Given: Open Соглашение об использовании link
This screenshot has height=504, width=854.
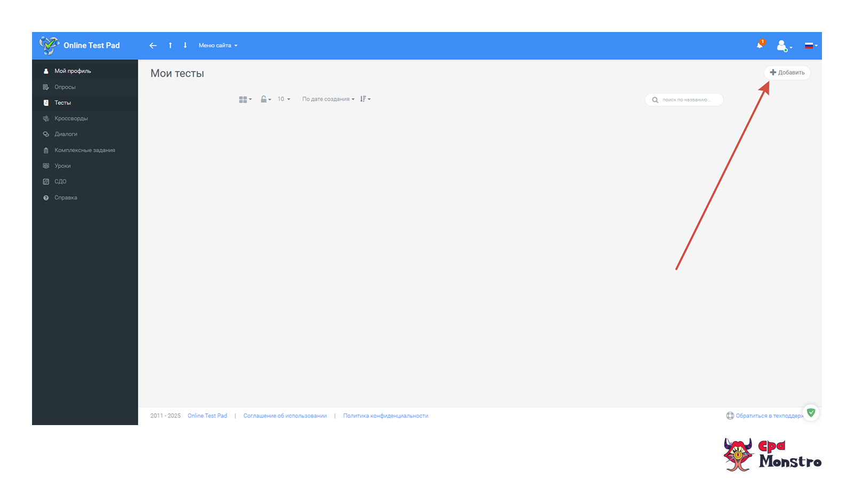Looking at the screenshot, I should coord(285,416).
